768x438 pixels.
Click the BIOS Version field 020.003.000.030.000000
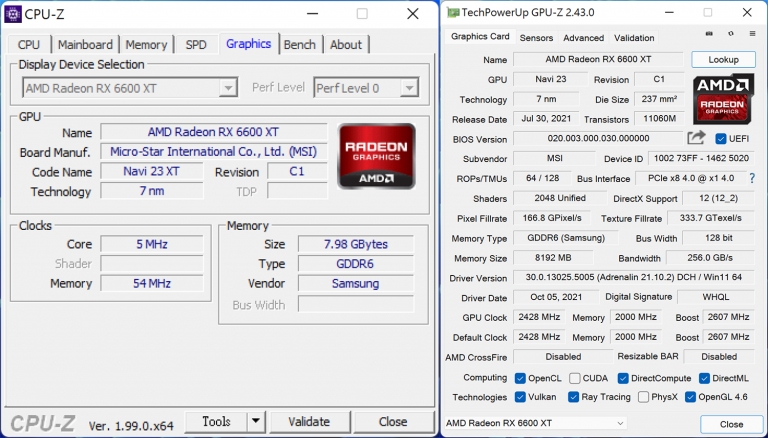point(598,139)
